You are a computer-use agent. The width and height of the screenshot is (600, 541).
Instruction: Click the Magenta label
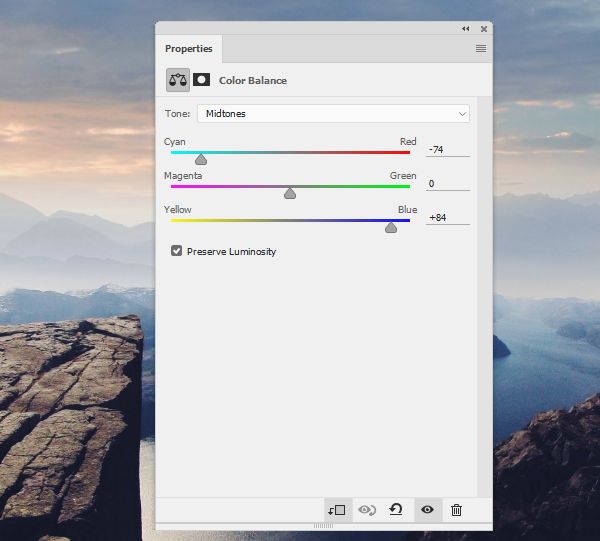pos(183,176)
